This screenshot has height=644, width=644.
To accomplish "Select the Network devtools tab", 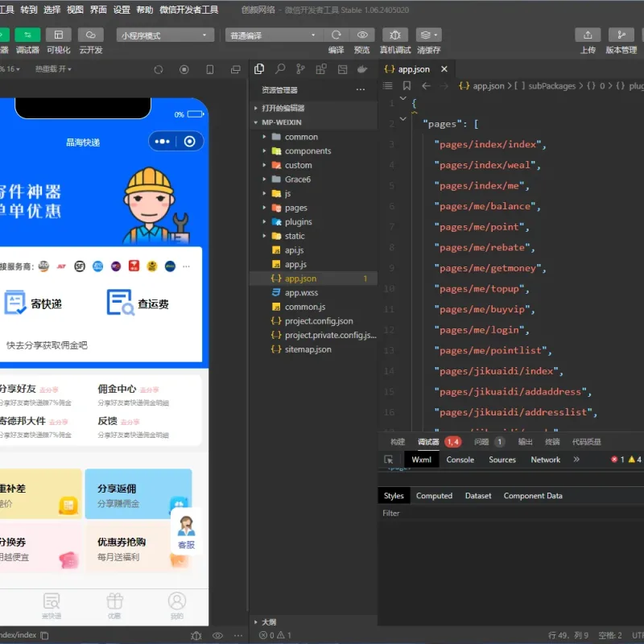I will coord(546,460).
